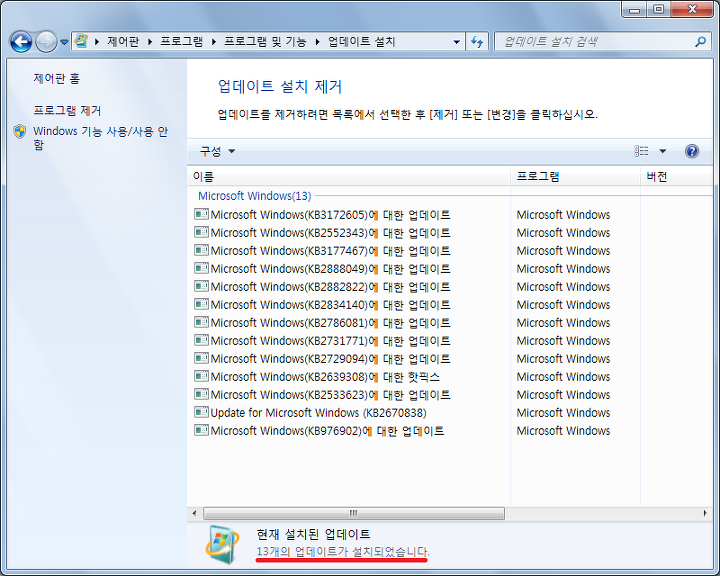Change view with the view icon
The width and height of the screenshot is (720, 576).
click(x=641, y=151)
